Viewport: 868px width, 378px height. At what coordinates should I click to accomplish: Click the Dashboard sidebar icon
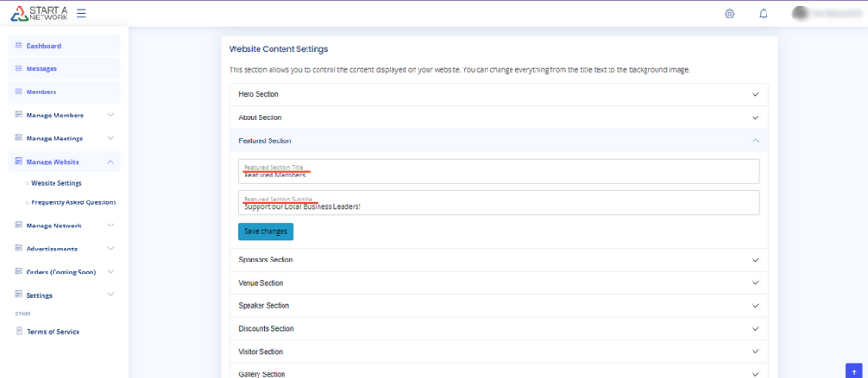[18, 45]
